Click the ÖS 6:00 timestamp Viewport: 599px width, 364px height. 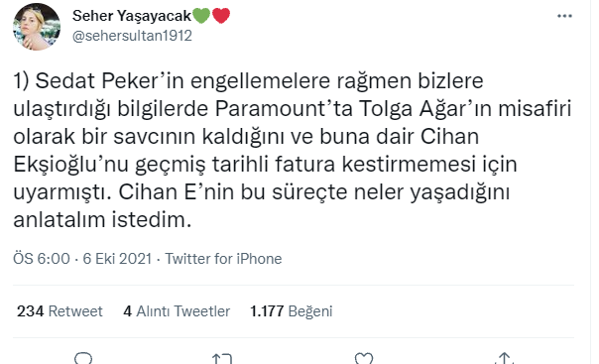click(42, 259)
